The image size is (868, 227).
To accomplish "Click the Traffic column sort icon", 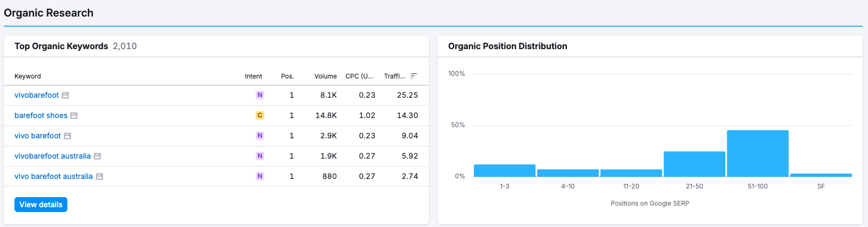I will 413,76.
